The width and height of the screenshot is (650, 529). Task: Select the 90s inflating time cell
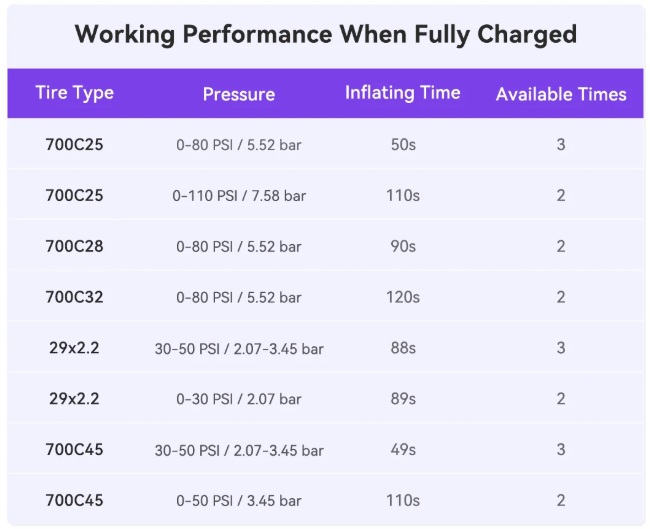point(402,246)
